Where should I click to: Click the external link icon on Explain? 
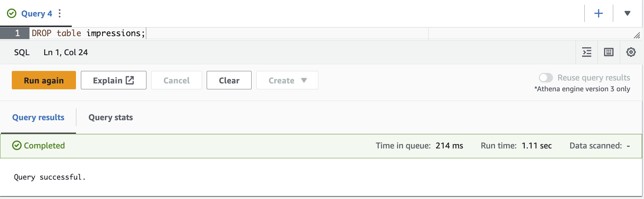pos(130,80)
